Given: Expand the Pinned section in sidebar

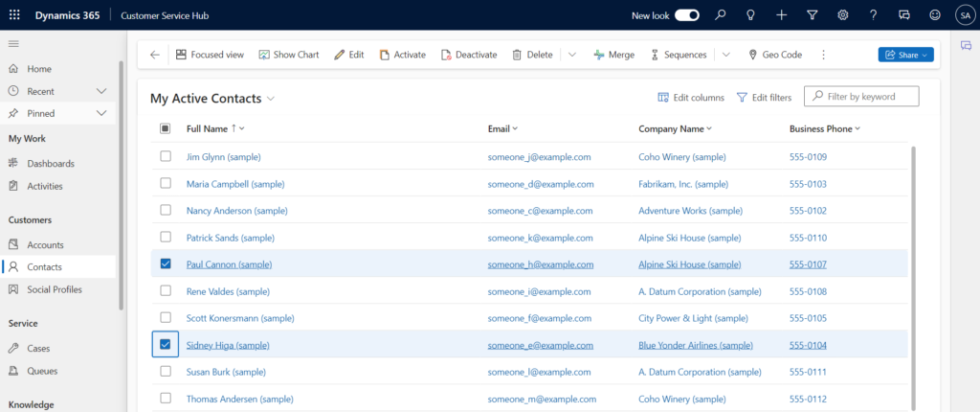Looking at the screenshot, I should [x=101, y=113].
